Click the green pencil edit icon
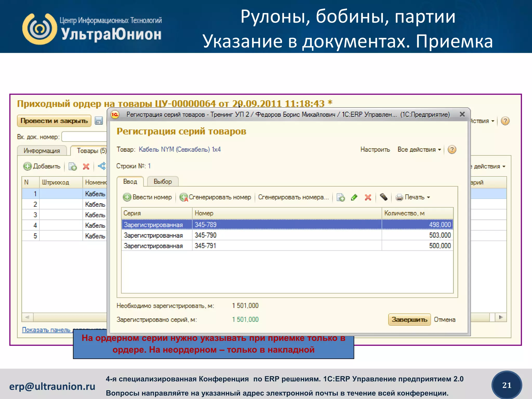Screen dimensions: 532x399 coord(354,197)
